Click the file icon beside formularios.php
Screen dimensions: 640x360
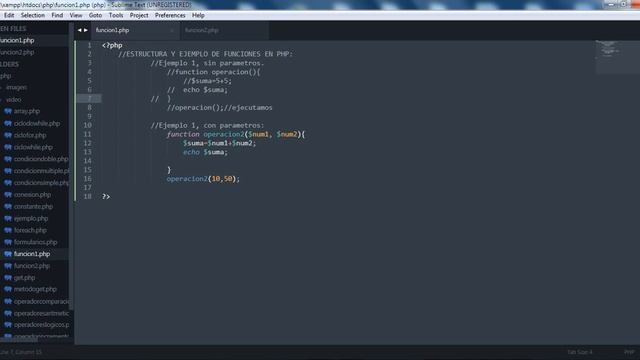(x=8, y=242)
